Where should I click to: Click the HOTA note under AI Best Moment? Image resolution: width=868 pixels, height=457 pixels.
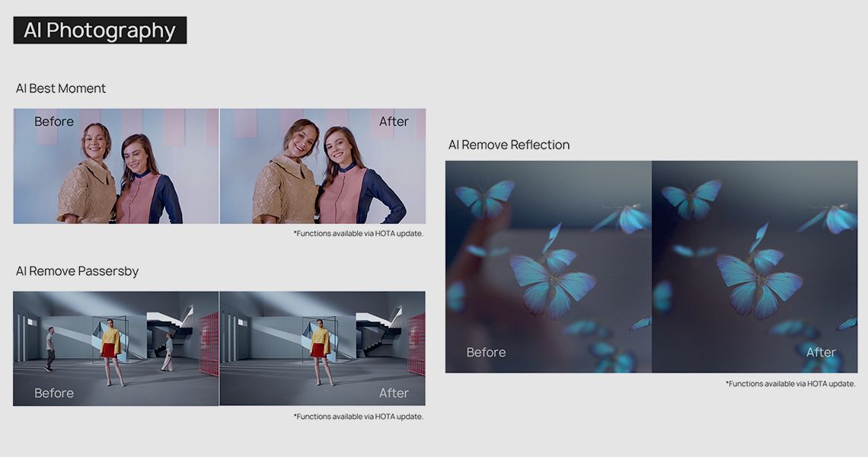point(358,234)
